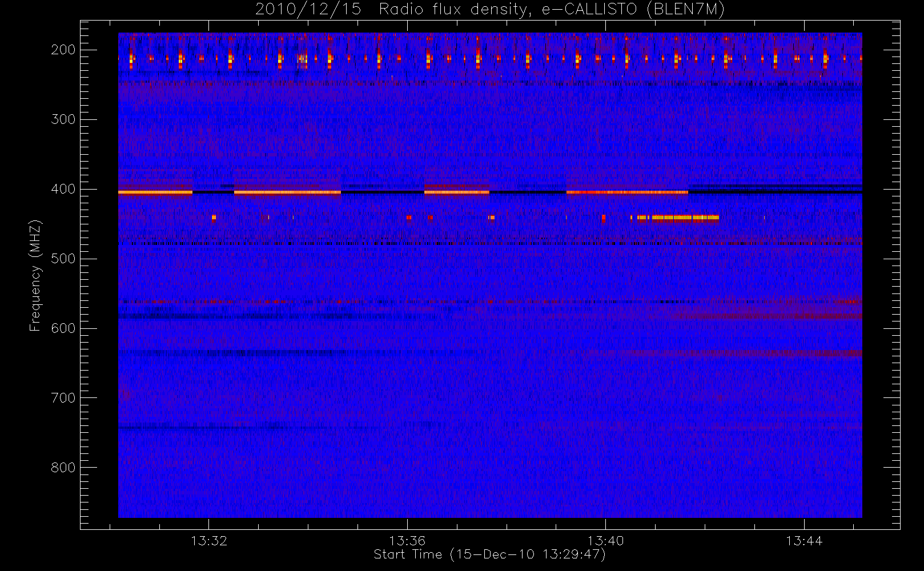The width and height of the screenshot is (924, 571).
Task: Click the 800 frequency tick label
Action: coord(63,468)
